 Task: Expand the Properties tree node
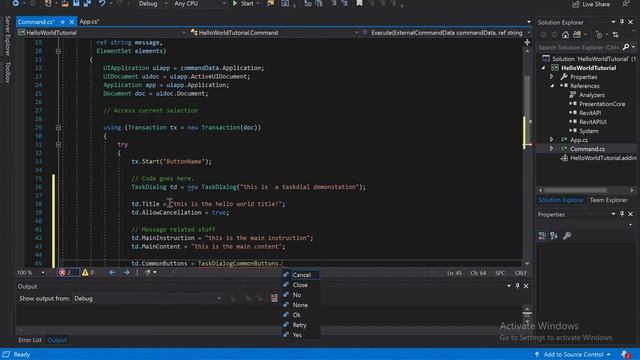tap(552, 77)
